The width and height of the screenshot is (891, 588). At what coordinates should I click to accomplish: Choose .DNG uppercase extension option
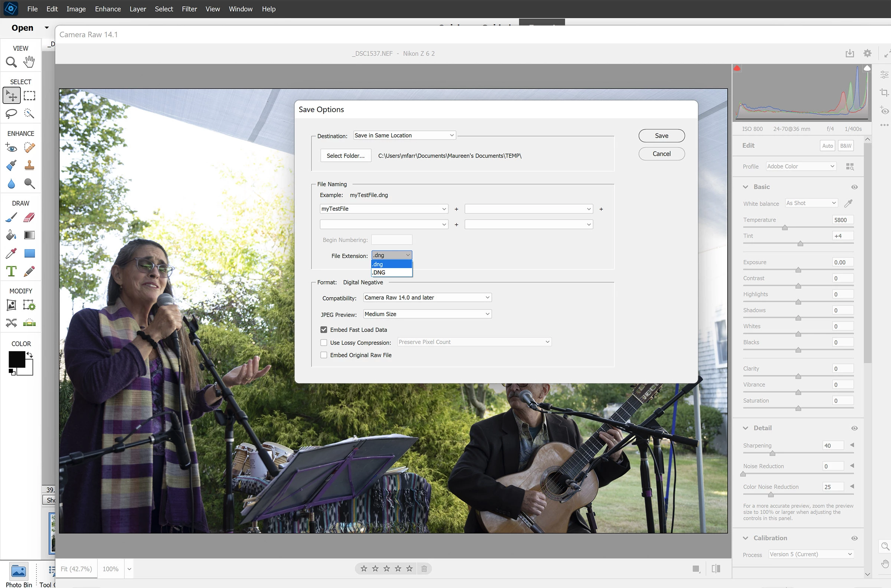pyautogui.click(x=391, y=273)
